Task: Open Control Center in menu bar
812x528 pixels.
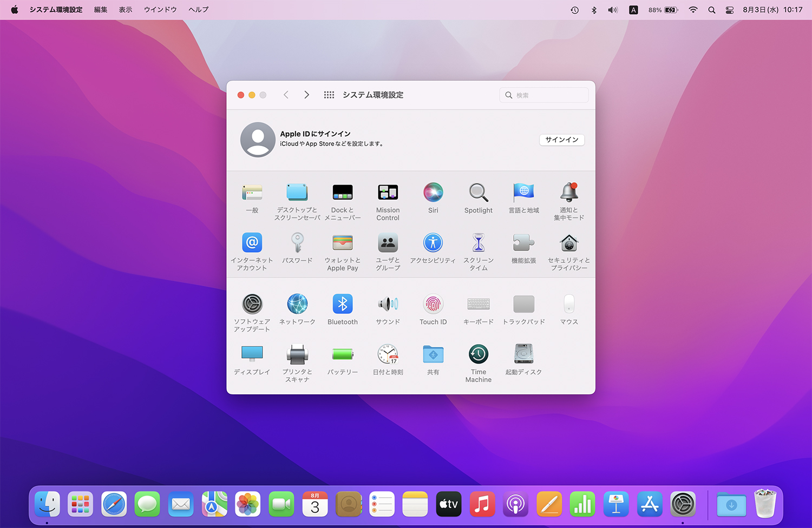Action: tap(730, 10)
